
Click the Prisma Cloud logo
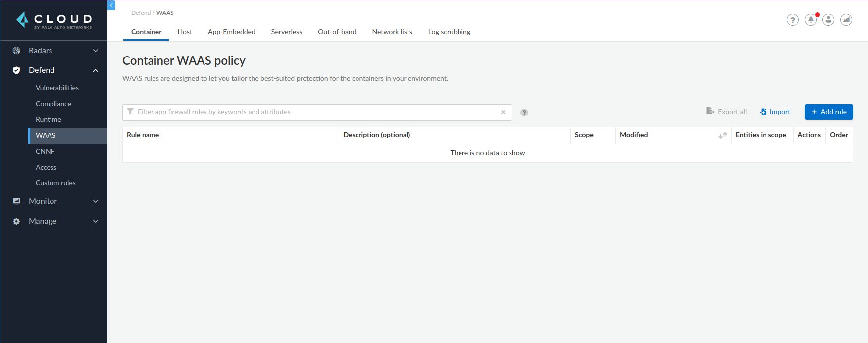tap(54, 20)
